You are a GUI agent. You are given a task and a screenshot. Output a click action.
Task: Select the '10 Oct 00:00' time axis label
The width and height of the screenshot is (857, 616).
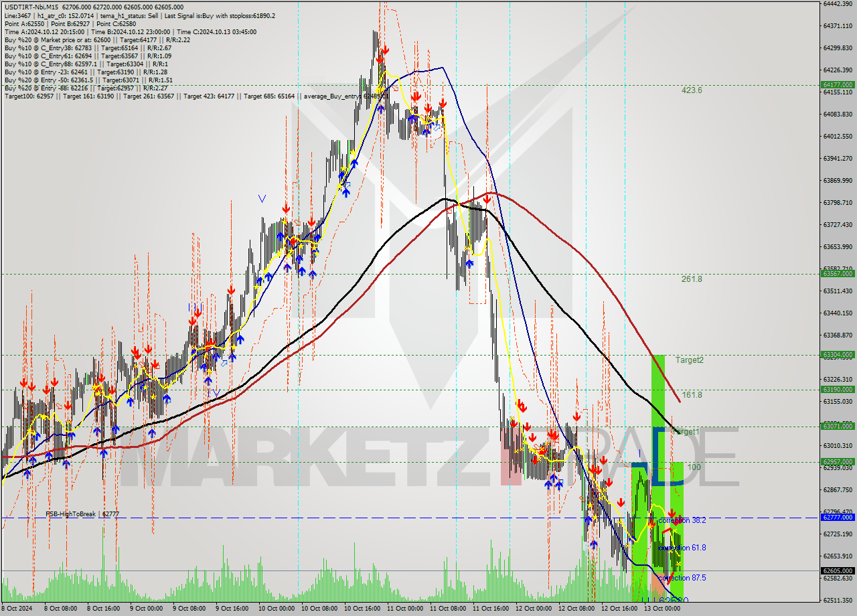pos(276,609)
